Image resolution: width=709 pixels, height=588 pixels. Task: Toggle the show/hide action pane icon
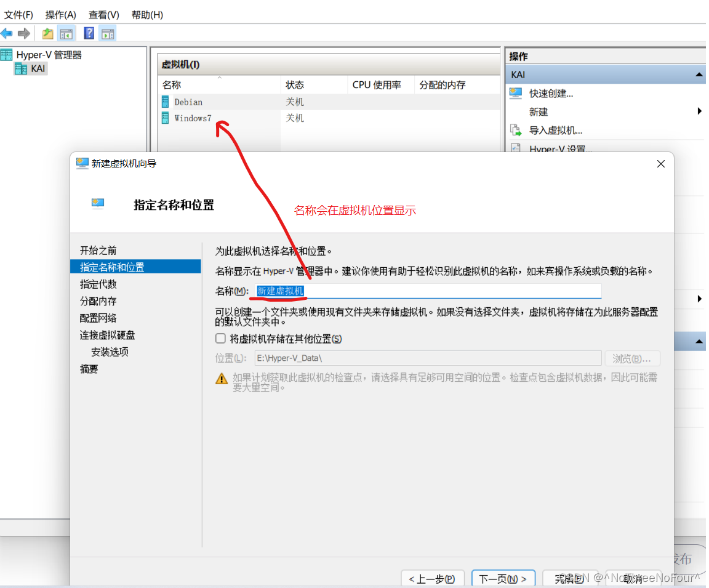click(108, 33)
